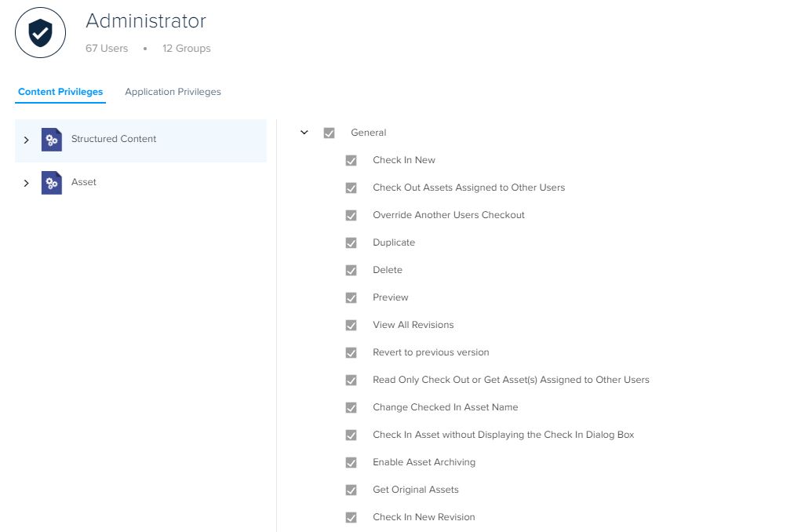Uncheck the Check In New checkbox

coord(351,161)
